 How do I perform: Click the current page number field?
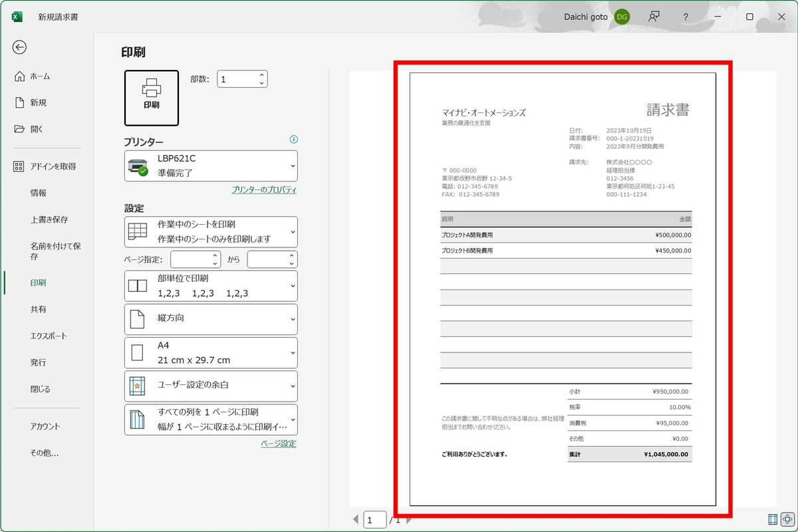(x=375, y=519)
